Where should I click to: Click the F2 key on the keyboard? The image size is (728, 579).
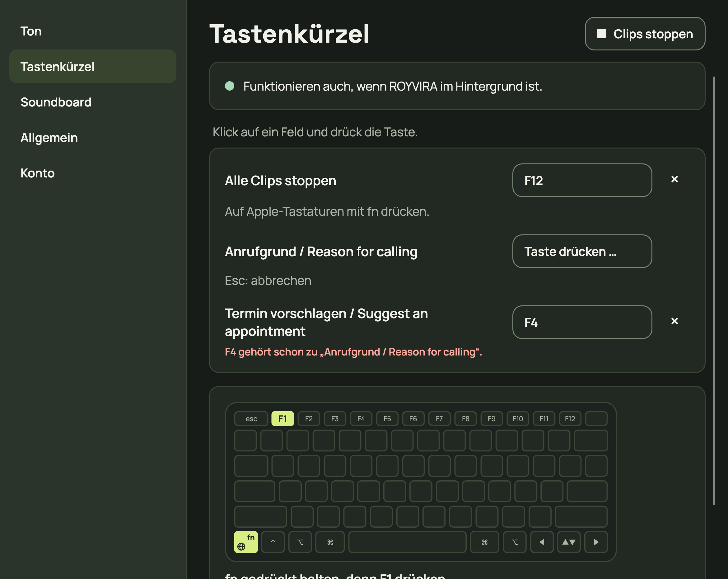[x=309, y=419]
